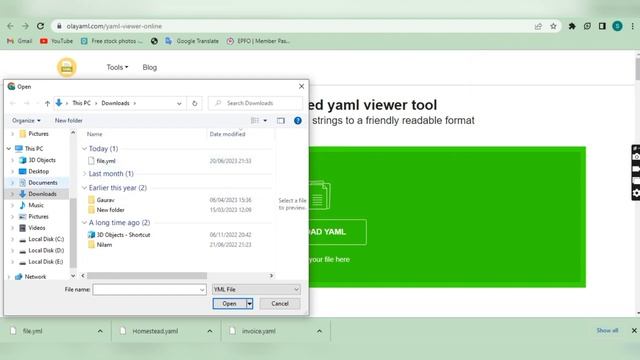Image resolution: width=640 pixels, height=360 pixels.
Task: Select Local Disk (C:)
Action: (x=46, y=239)
